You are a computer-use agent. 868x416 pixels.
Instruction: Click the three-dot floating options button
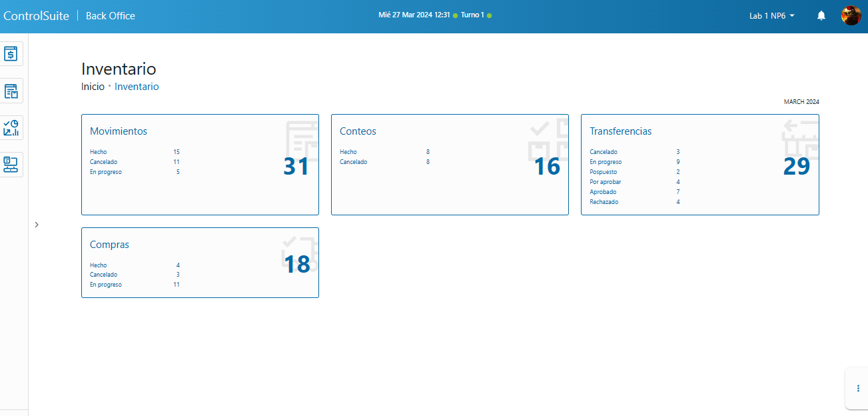(857, 388)
